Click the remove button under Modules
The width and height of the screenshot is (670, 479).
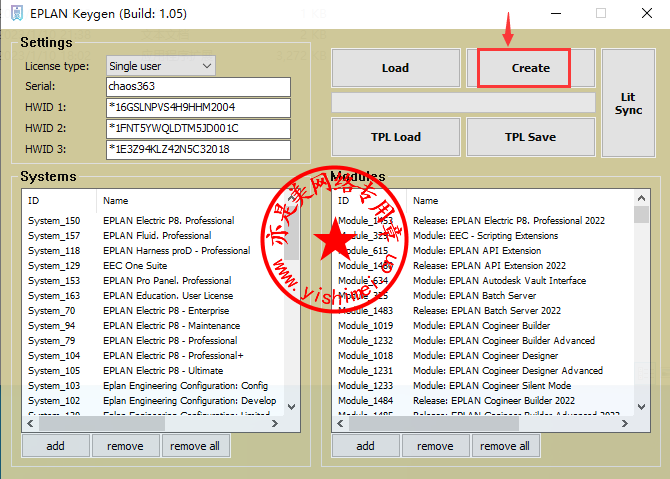click(435, 446)
